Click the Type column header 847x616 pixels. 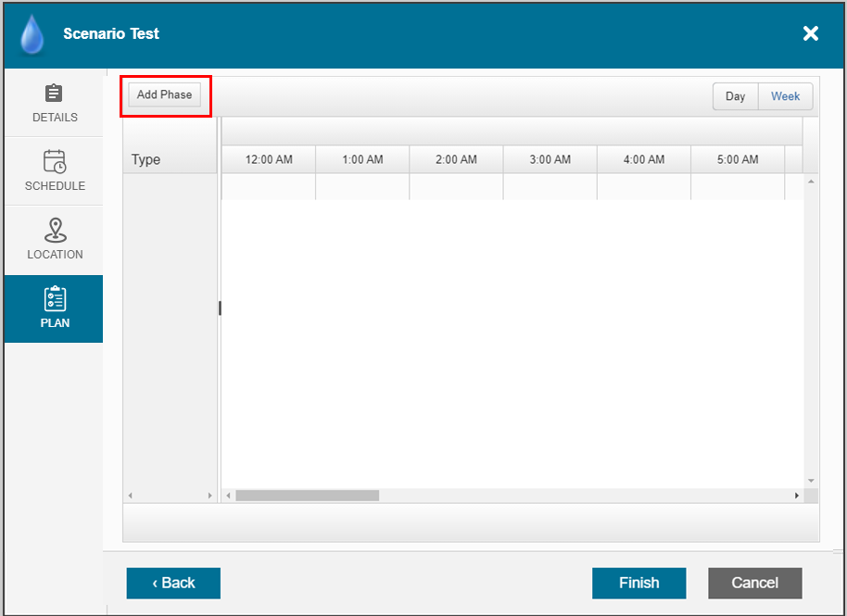tap(146, 159)
